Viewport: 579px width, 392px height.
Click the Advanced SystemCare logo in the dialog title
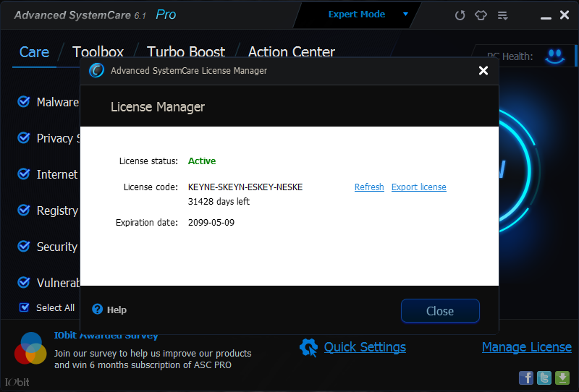(96, 70)
